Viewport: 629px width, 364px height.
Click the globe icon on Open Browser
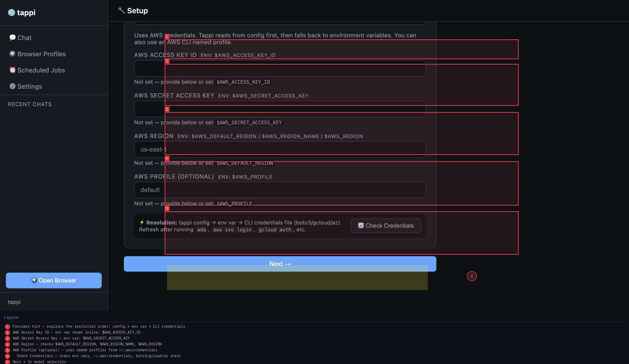click(34, 280)
